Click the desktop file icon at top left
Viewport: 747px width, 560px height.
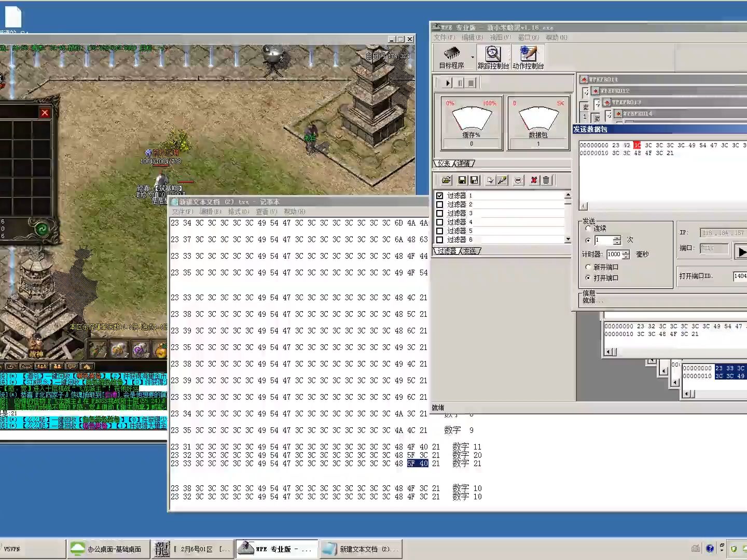click(x=13, y=17)
